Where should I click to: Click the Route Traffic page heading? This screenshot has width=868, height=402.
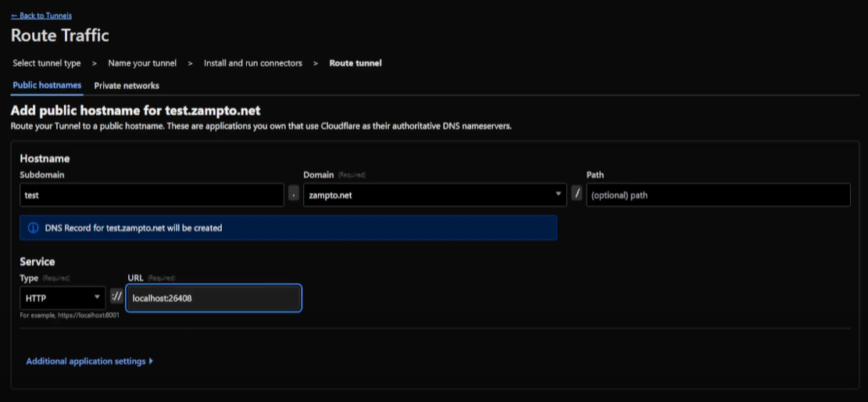(x=60, y=36)
